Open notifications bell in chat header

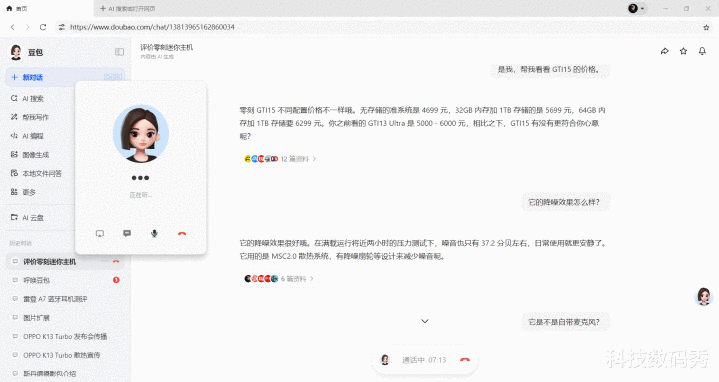tap(702, 51)
